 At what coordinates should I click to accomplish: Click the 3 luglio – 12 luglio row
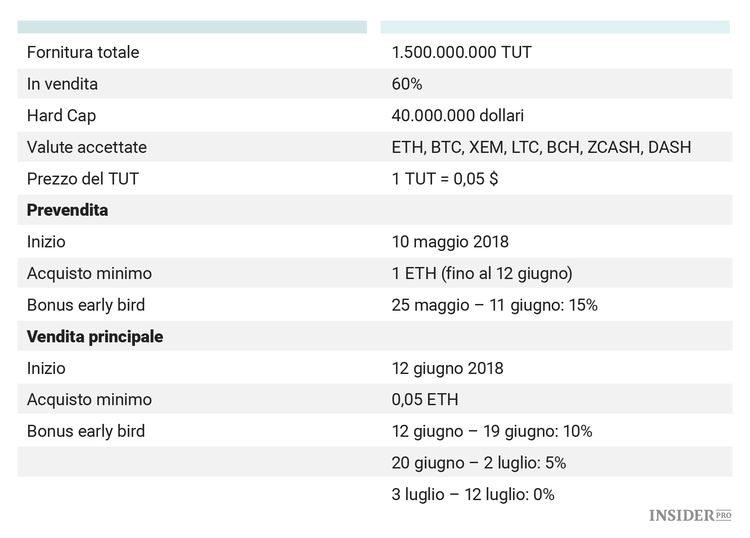click(473, 494)
